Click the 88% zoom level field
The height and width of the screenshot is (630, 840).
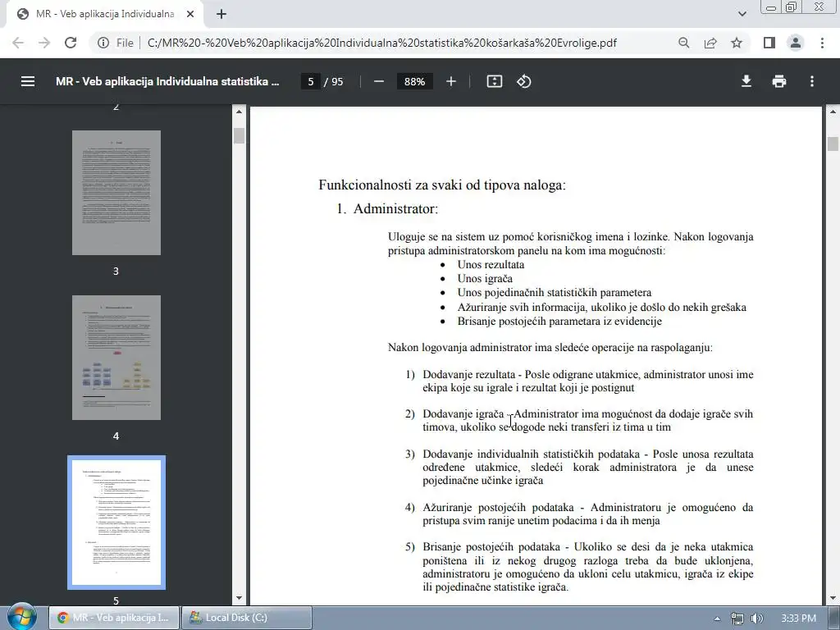(x=414, y=81)
